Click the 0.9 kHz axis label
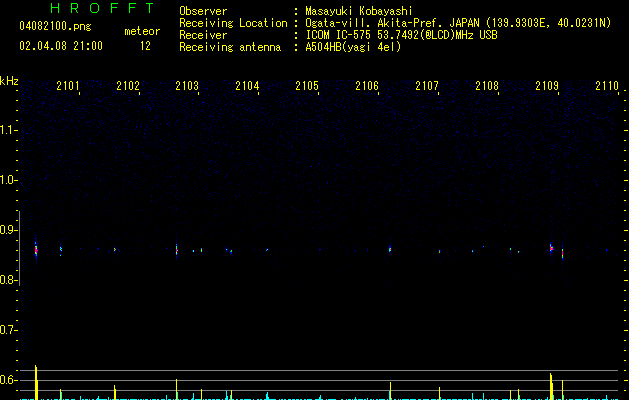Viewport: 629px width, 400px height. coord(8,230)
